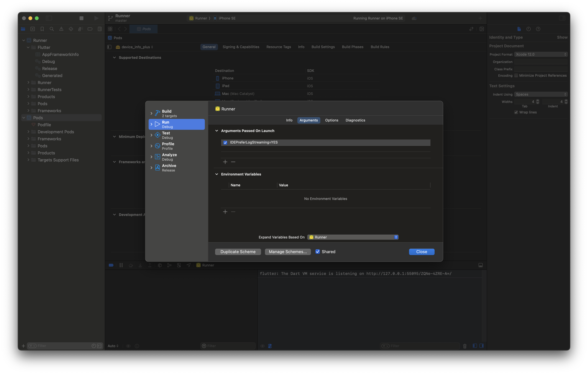The image size is (588, 374).
Task: Open the bookmark navigator icon
Action: 42,29
